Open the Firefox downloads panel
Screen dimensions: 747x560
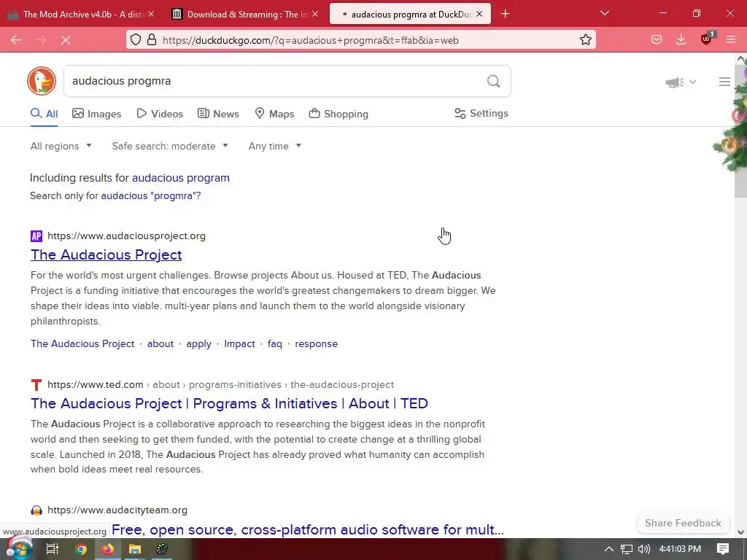tap(681, 39)
